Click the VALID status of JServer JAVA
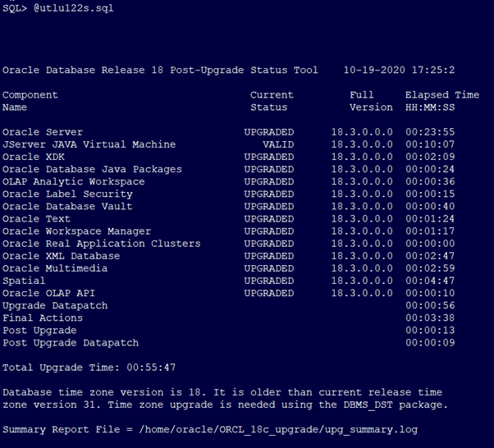Screen dimensions: 494x448 [x=278, y=144]
